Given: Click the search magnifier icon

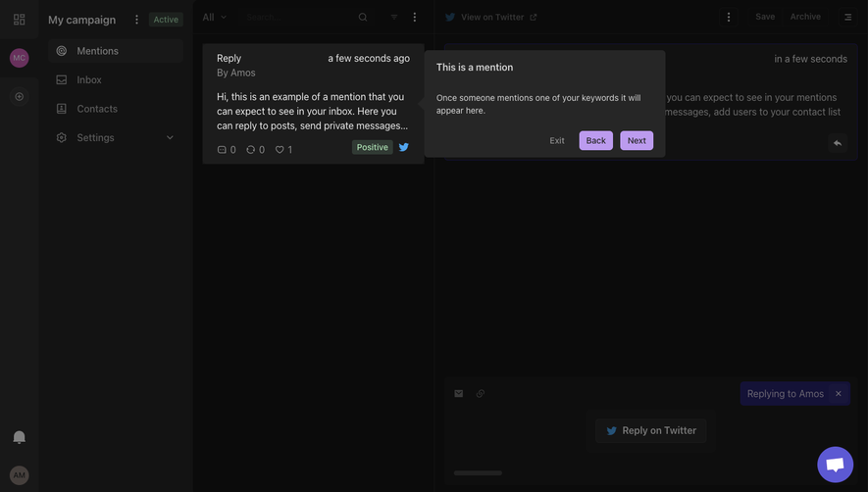Looking at the screenshot, I should click(363, 18).
